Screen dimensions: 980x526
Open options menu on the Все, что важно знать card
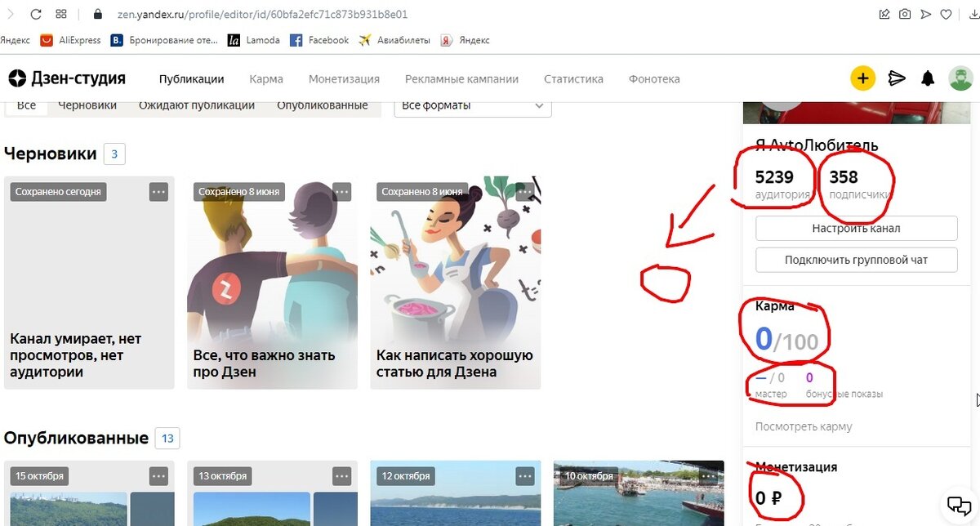(342, 191)
